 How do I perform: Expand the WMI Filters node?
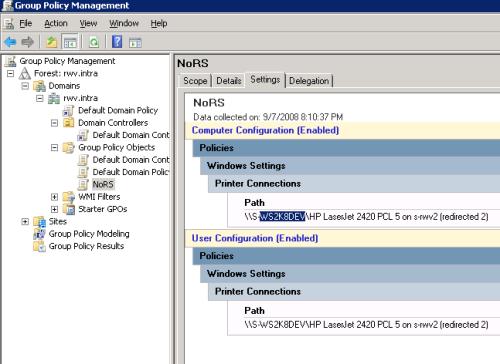(x=54, y=197)
